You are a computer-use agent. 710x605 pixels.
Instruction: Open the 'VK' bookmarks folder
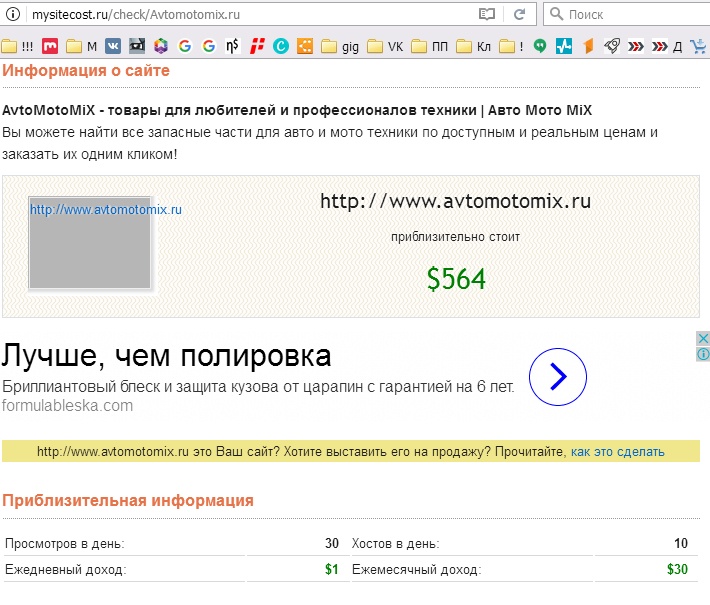coord(385,46)
